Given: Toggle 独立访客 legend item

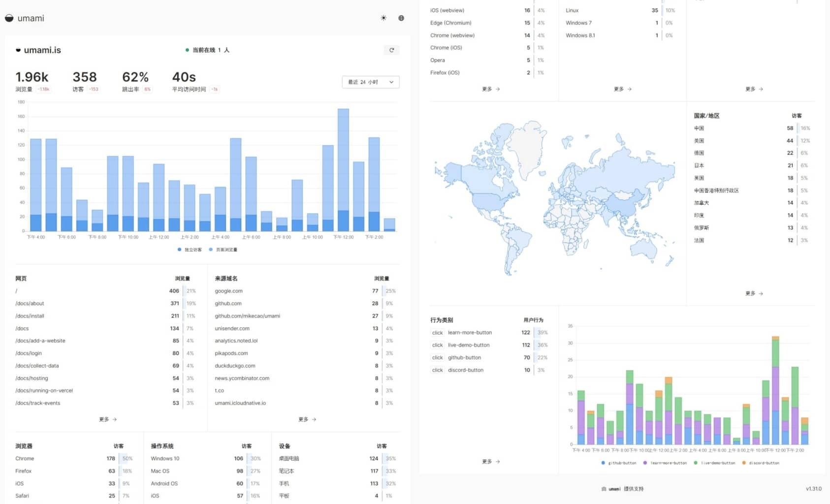Looking at the screenshot, I should pos(190,250).
